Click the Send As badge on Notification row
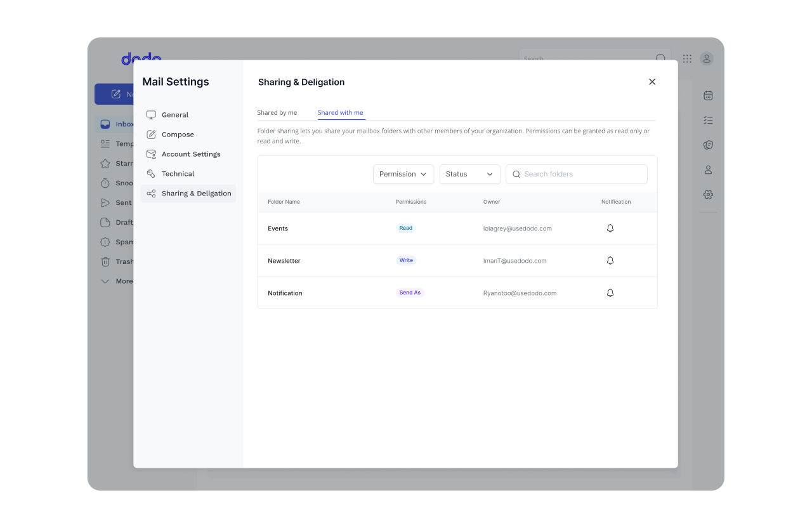 click(409, 293)
